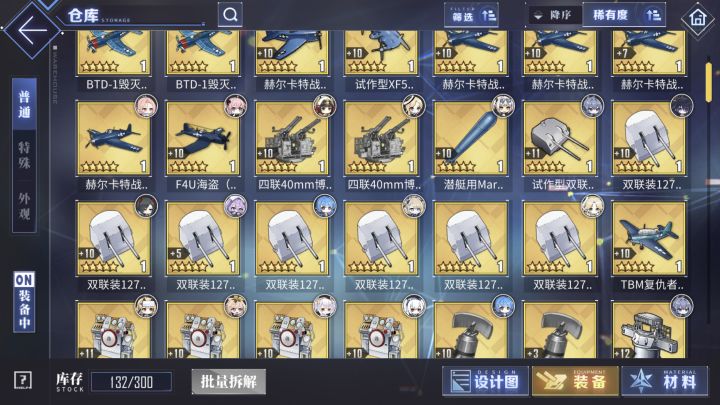Switch to the 特殊 side tab
Viewport: 720px width, 405px height.
click(x=24, y=155)
